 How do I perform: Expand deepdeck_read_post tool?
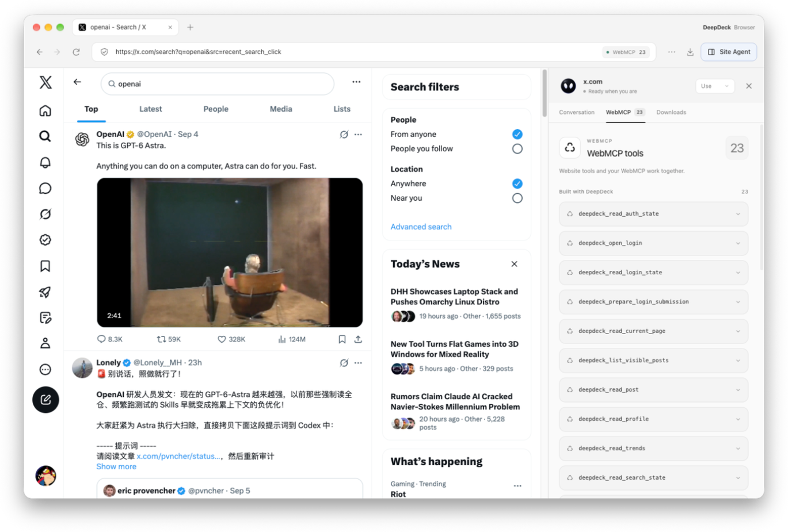pyautogui.click(x=653, y=390)
